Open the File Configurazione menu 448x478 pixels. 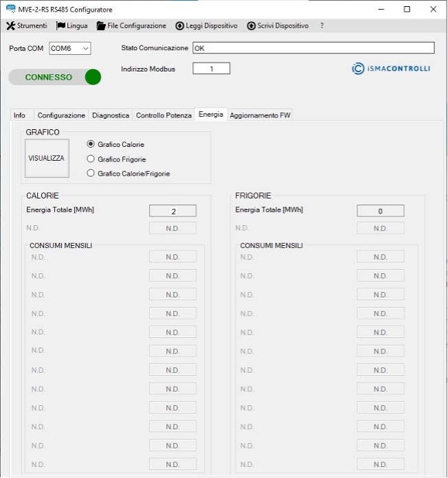131,26
